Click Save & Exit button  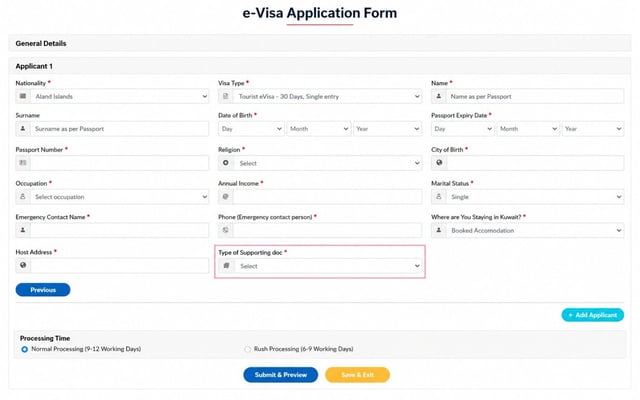pyautogui.click(x=358, y=375)
